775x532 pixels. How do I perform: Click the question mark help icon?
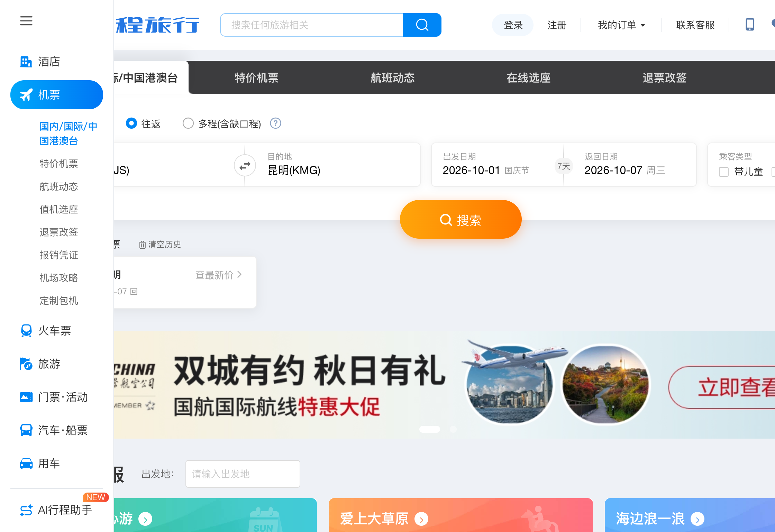275,123
